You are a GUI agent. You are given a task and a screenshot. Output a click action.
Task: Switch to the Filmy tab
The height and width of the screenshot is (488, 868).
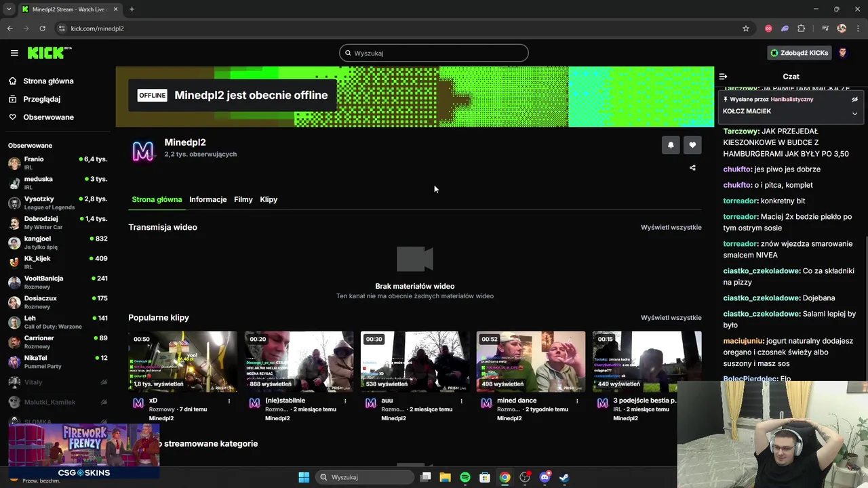tap(243, 199)
